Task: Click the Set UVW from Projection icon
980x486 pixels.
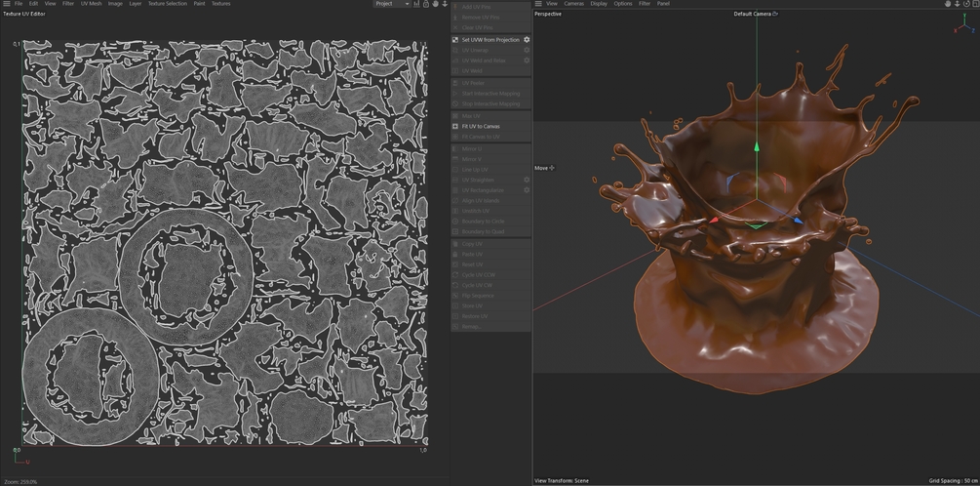Action: [455, 40]
